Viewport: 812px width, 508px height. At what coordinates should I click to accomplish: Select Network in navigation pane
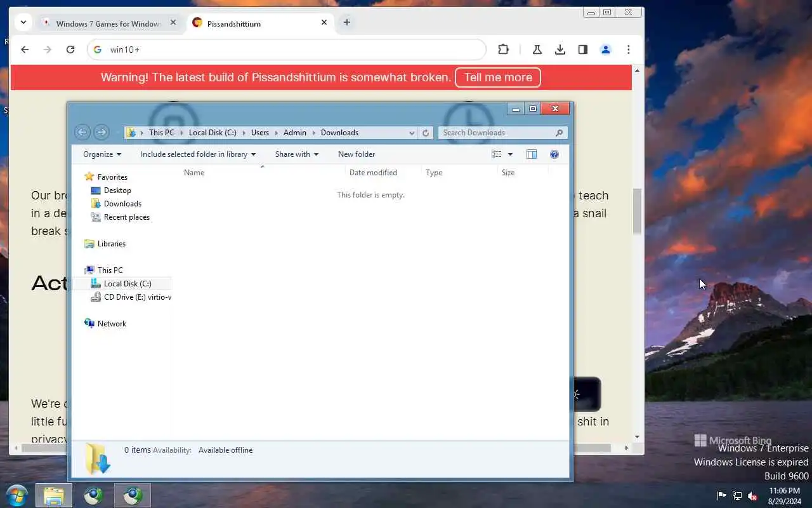click(112, 324)
